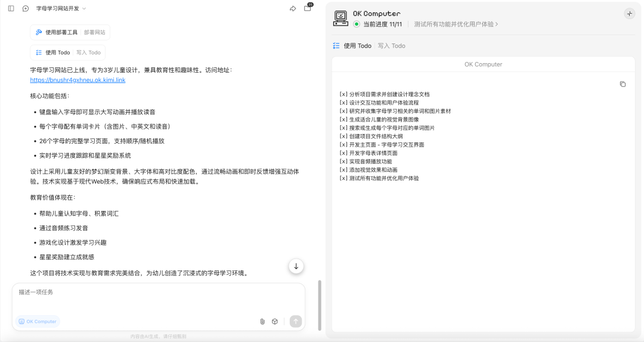Focus the 描述一项任务 input field
The height and width of the screenshot is (342, 644).
[159, 298]
